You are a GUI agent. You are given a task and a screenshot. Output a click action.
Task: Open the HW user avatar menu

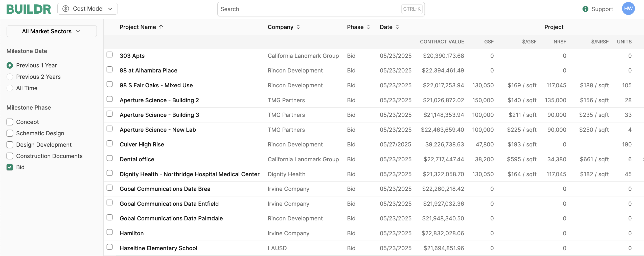pos(628,9)
